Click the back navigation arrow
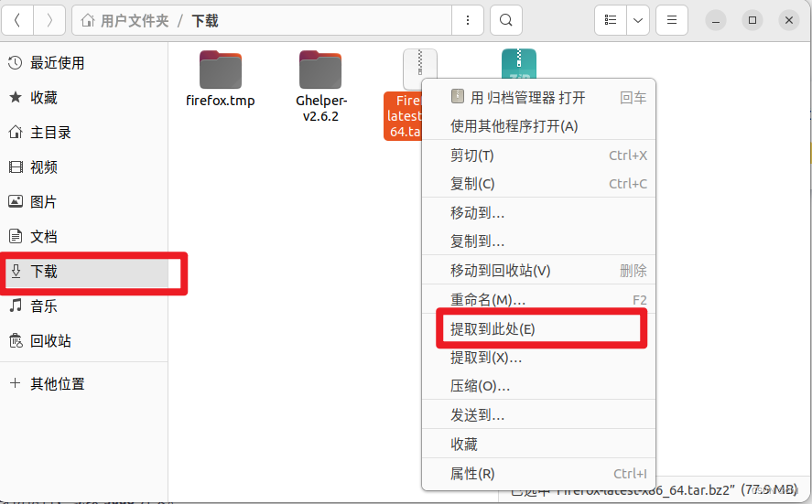812x504 pixels. [17, 20]
